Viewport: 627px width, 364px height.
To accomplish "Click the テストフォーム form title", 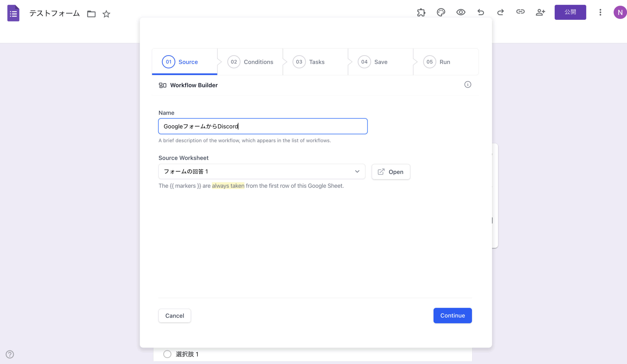I will pos(54,13).
